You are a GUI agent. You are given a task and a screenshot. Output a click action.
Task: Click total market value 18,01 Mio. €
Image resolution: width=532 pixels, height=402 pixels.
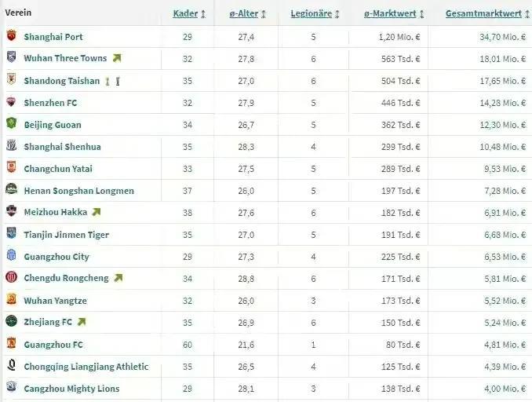click(503, 59)
